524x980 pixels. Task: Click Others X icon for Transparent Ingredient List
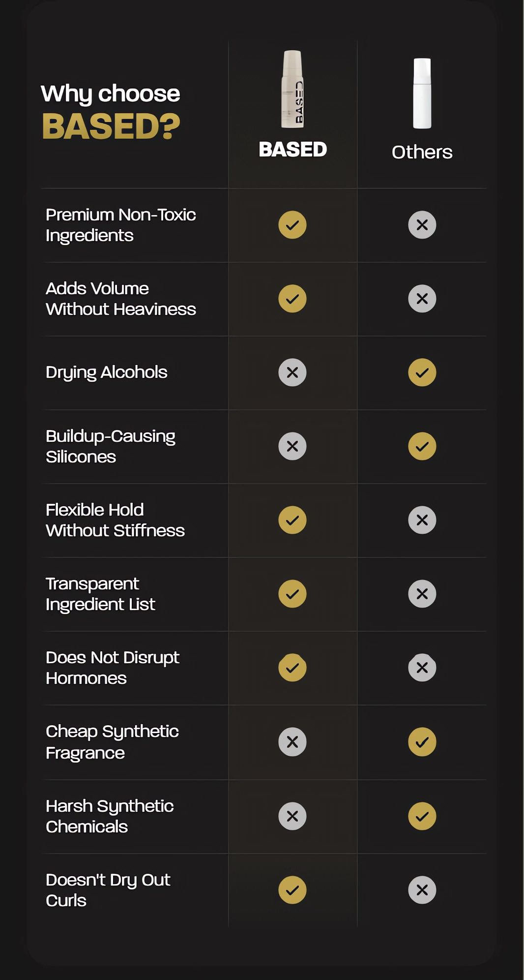click(422, 594)
